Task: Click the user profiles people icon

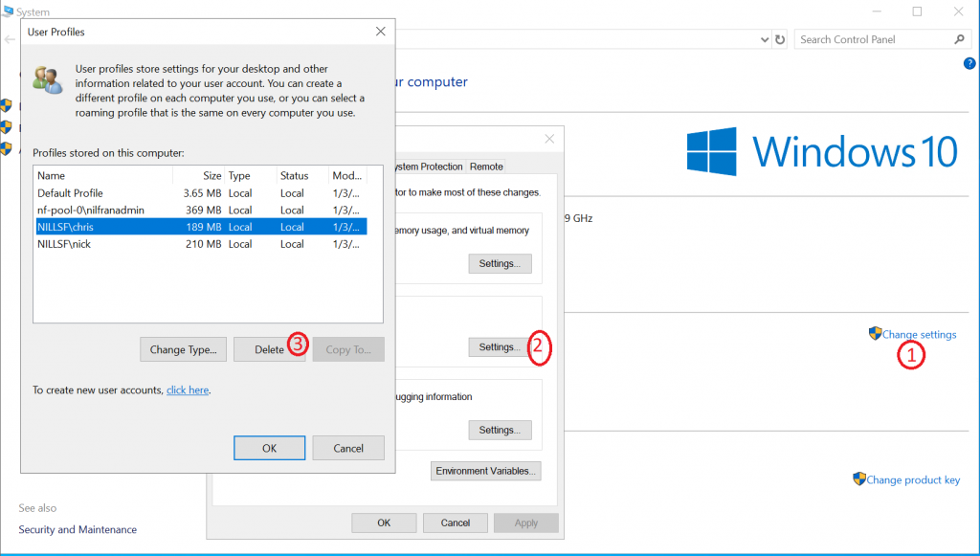Action: 48,80
